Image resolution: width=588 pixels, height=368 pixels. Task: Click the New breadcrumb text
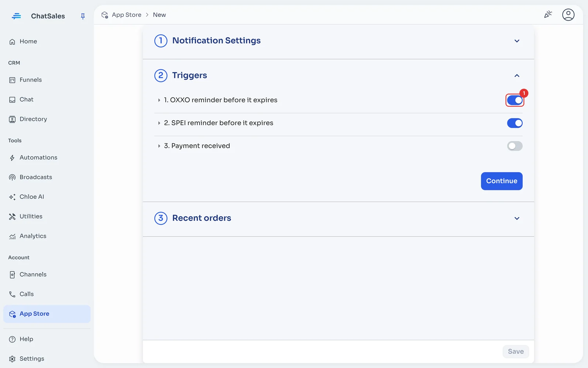point(159,15)
